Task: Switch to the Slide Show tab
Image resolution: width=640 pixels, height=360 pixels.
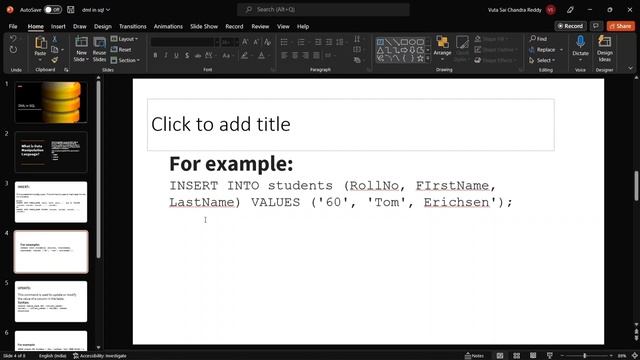Action: (x=204, y=26)
